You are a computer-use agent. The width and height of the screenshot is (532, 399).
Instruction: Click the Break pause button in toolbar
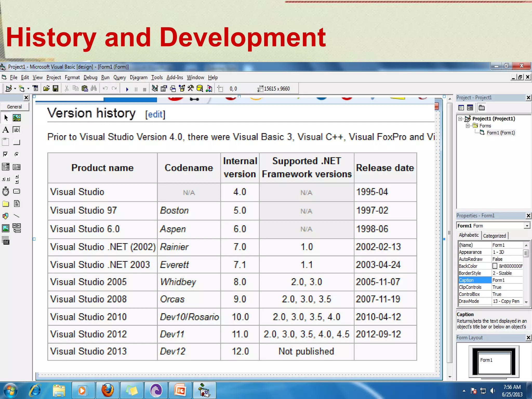[x=136, y=89]
